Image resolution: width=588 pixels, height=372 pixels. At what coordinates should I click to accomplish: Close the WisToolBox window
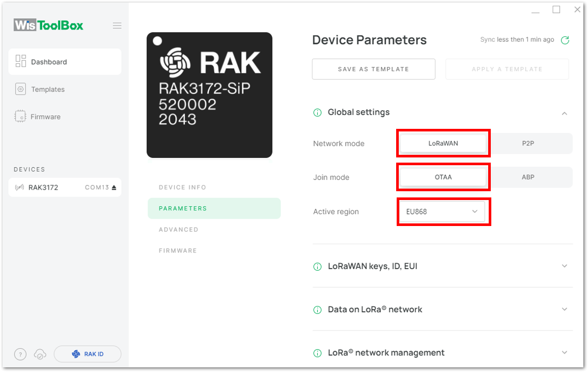click(577, 10)
